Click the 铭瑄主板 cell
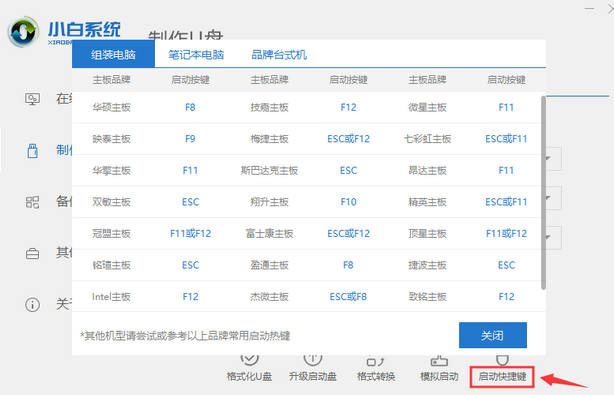The height and width of the screenshot is (395, 614). pos(112,265)
